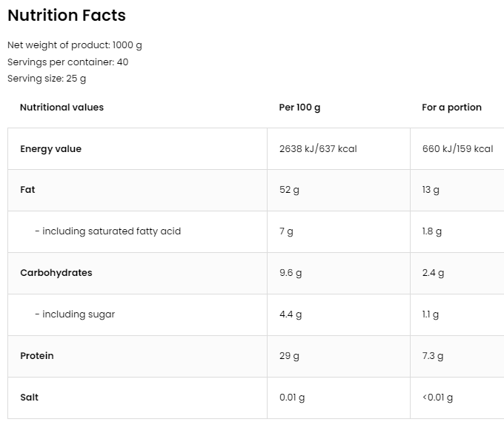The width and height of the screenshot is (504, 425).
Task: Click the serving size 25 g line
Action: click(47, 79)
